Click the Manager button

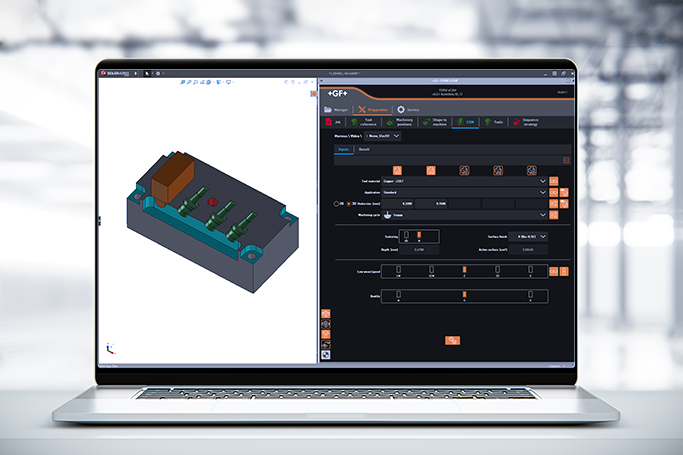[337, 109]
